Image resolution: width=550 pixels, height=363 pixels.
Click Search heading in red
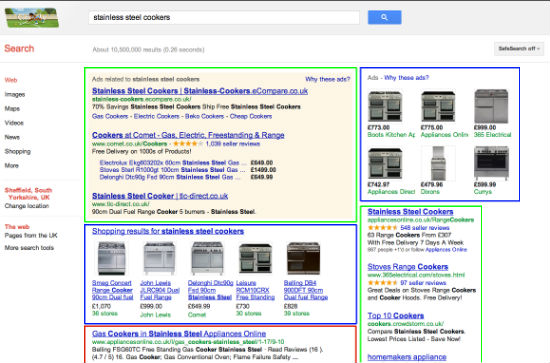coord(19,48)
